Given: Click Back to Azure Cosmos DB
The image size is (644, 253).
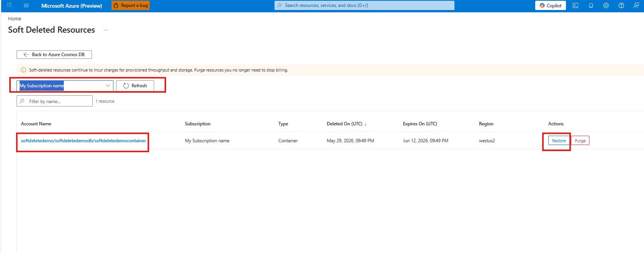Looking at the screenshot, I should 54,55.
